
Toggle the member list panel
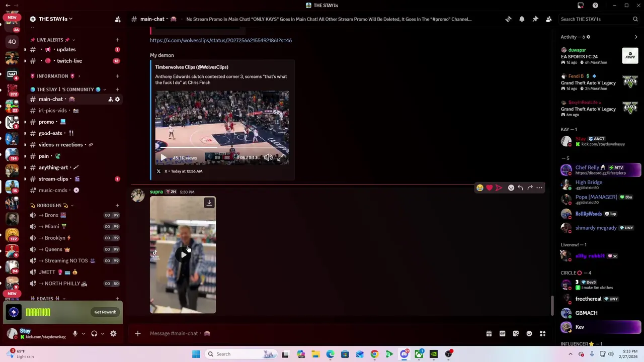click(x=549, y=19)
